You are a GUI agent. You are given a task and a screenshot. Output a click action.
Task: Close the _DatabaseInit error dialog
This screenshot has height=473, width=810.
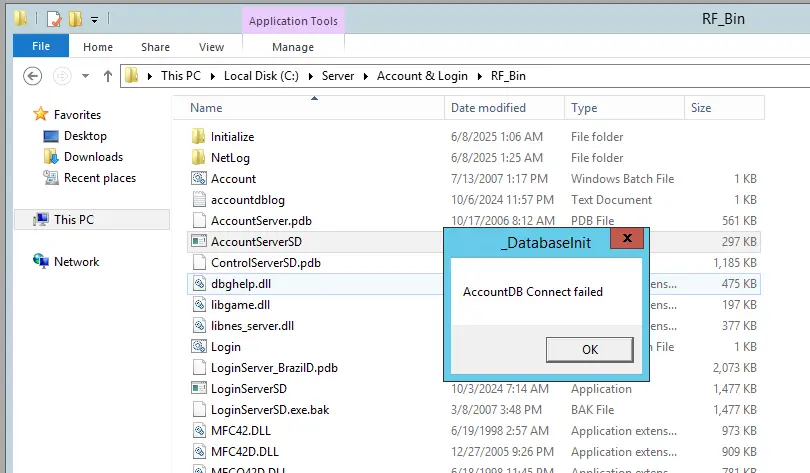(x=627, y=238)
